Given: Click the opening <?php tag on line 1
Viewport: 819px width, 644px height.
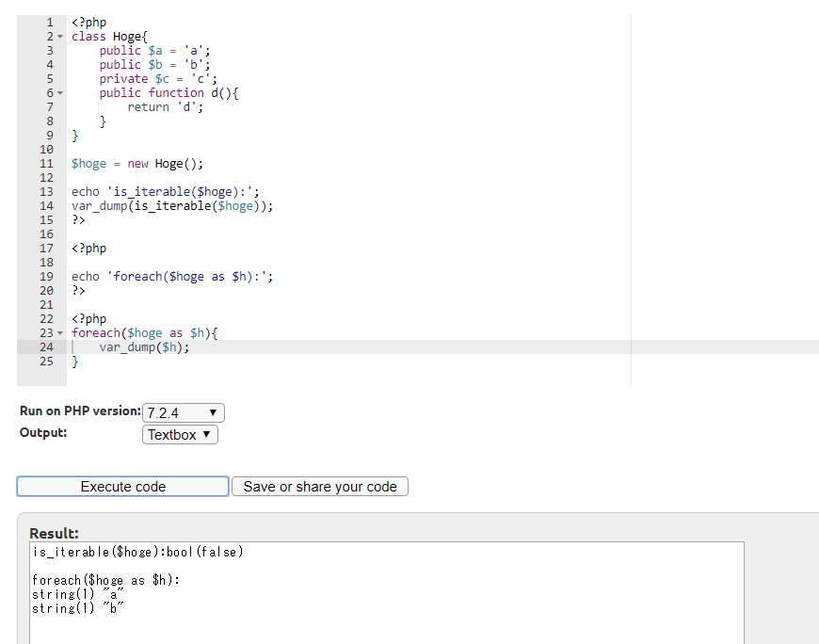Looking at the screenshot, I should tap(88, 22).
